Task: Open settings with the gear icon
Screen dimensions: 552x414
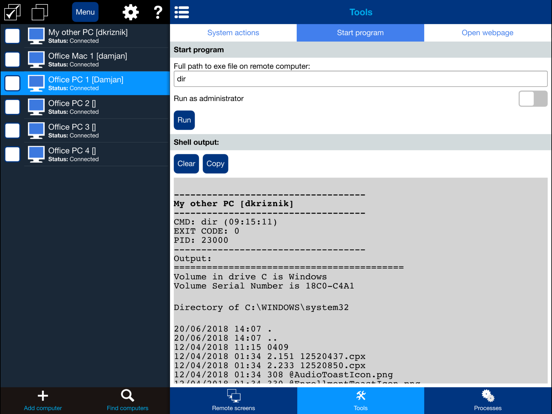Action: pyautogui.click(x=131, y=12)
